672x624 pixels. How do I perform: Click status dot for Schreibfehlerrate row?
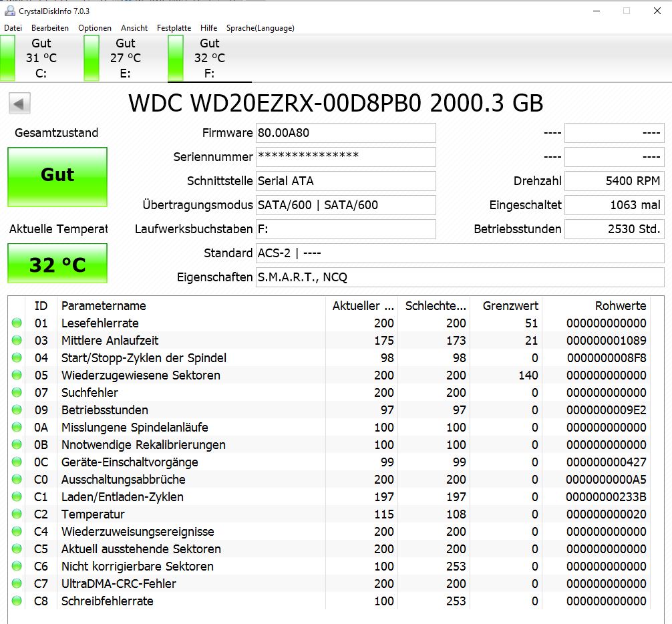coord(17,601)
